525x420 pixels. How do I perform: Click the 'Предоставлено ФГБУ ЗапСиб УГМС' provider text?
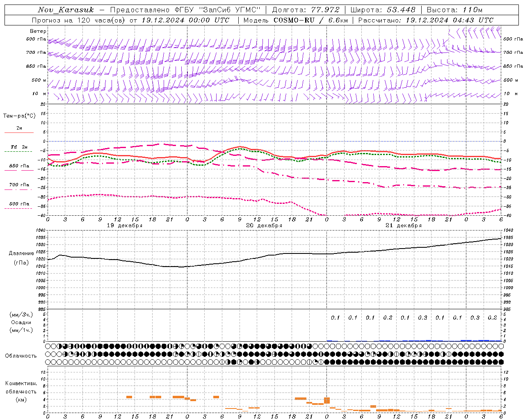point(186,9)
